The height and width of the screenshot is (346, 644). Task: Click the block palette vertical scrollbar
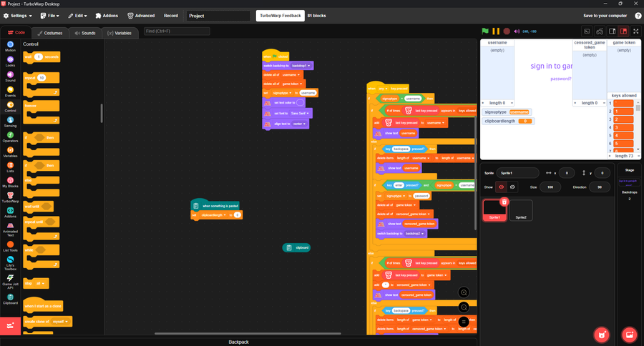tap(102, 113)
